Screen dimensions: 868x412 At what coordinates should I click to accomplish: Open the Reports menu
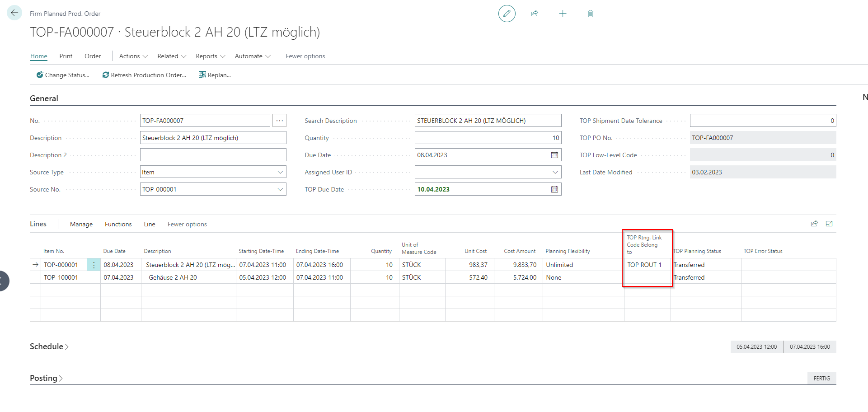pos(210,56)
